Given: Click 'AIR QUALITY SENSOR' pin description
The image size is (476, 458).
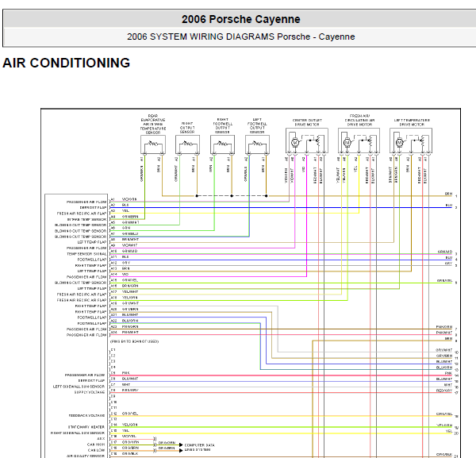Looking at the screenshot, I should coord(86,456).
